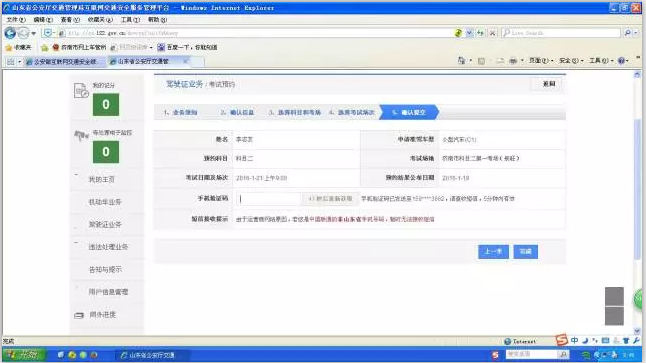Open 告知与提示 in sidebar
The image size is (646, 363).
(105, 269)
